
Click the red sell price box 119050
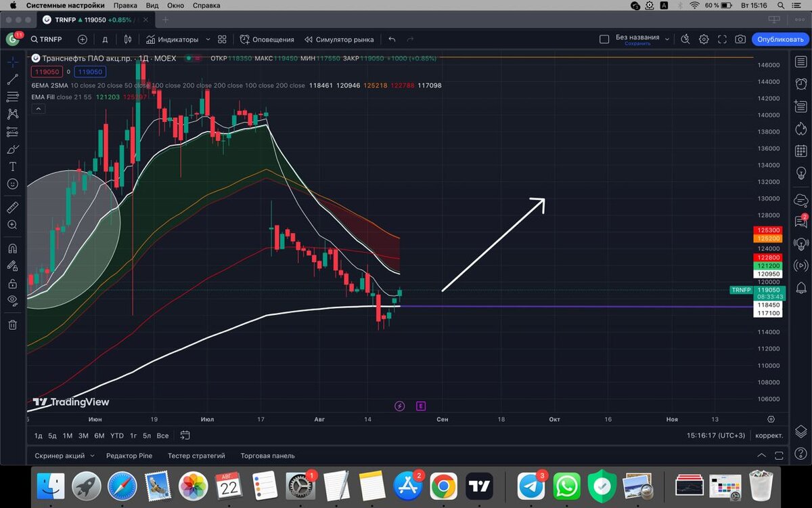[x=48, y=72]
